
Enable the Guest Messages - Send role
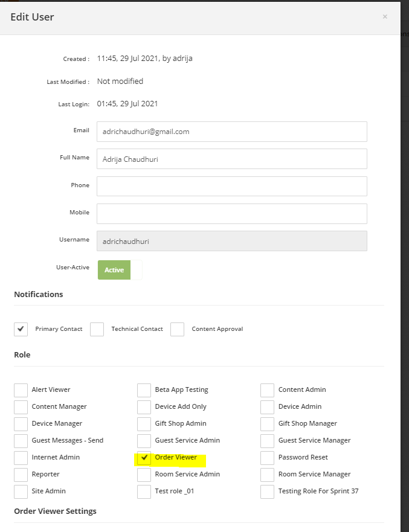[21, 441]
